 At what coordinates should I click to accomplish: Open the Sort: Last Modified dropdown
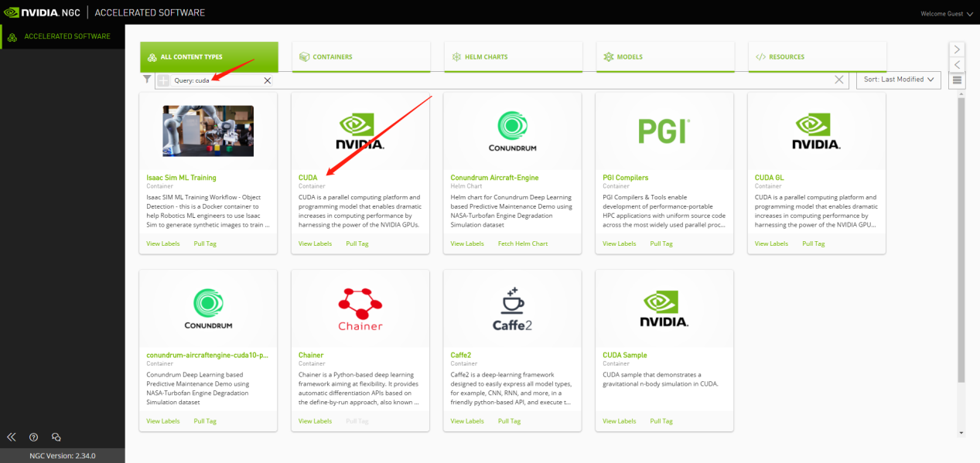[898, 80]
